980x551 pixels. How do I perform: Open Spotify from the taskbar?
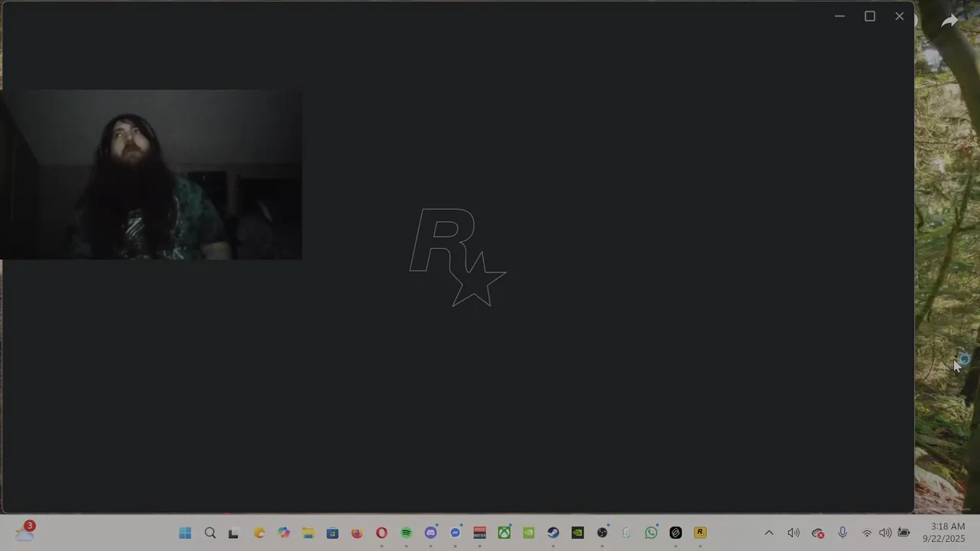point(406,533)
